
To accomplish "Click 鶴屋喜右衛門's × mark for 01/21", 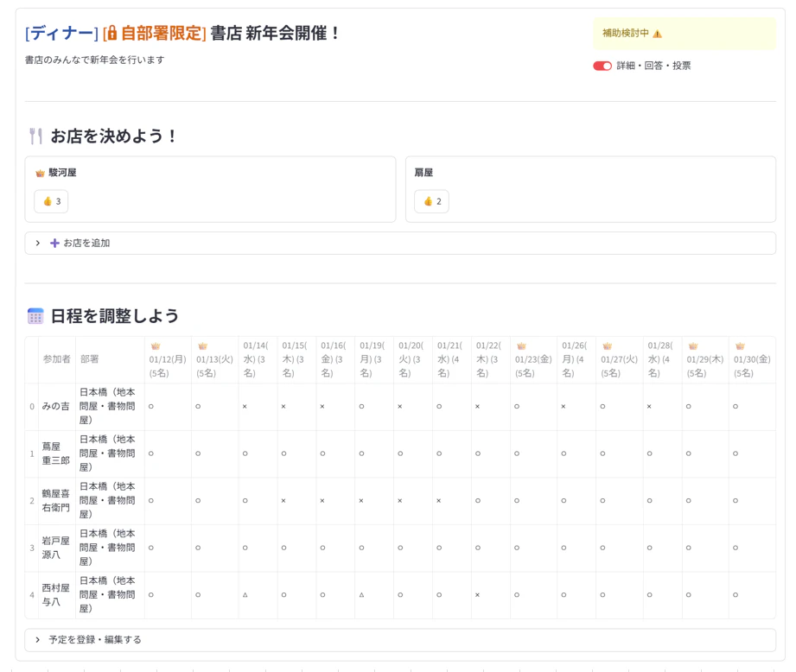I will tap(438, 501).
